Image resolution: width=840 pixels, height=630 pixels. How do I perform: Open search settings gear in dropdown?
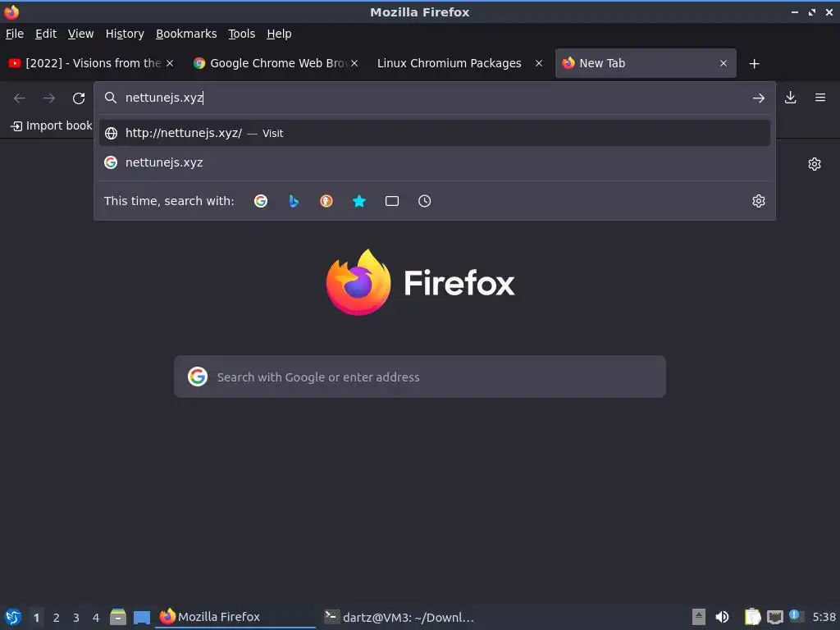759,201
